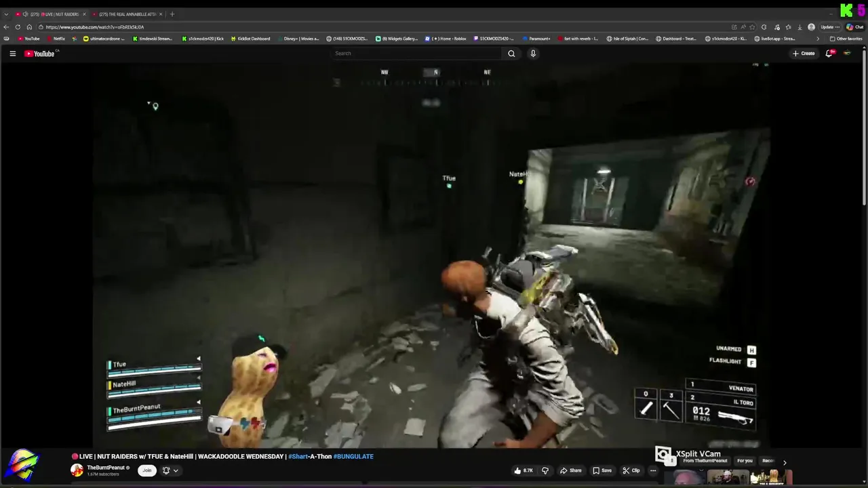
Task: Open the ultimatecardzone bookmark
Action: 104,39
